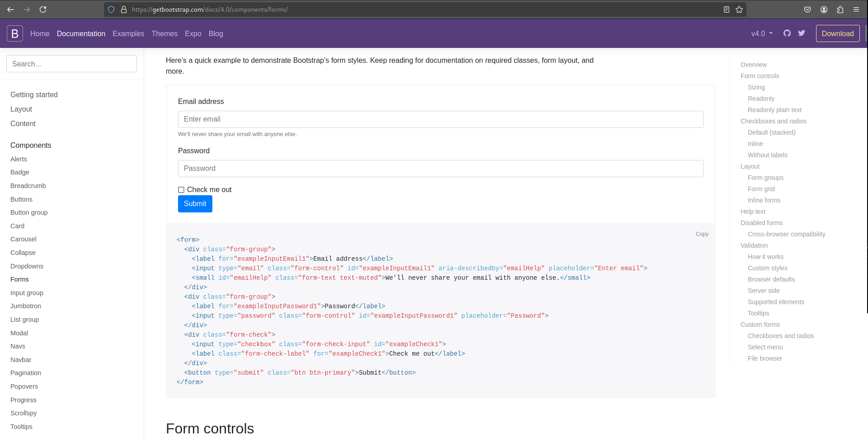Jump to Select menu section
This screenshot has width=868, height=442.
point(765,347)
